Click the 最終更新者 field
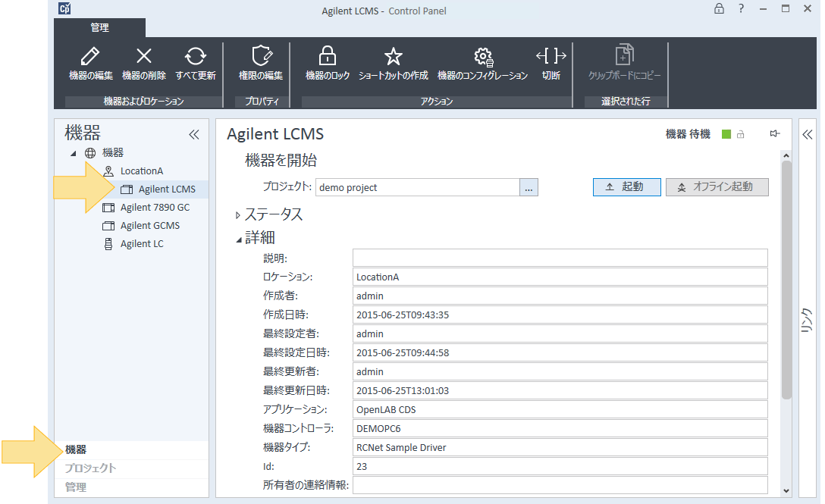 560,372
